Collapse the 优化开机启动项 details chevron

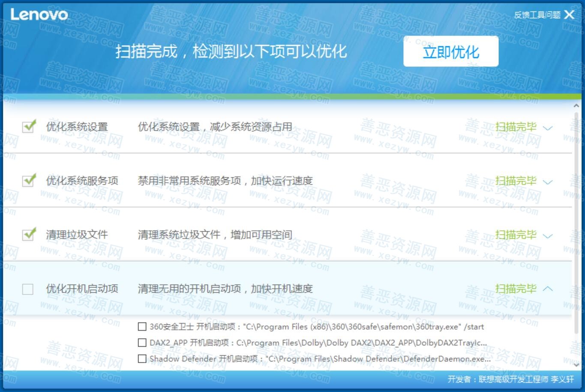(x=547, y=289)
